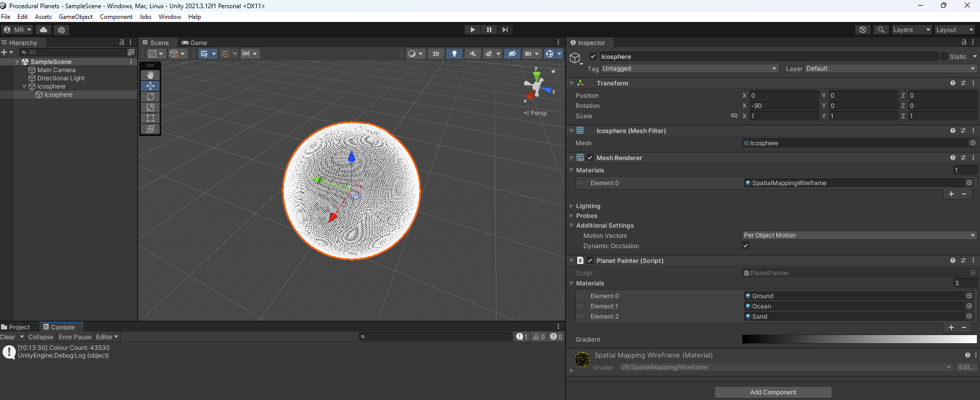
Task: Toggle the Icosphere active checkbox
Action: tap(593, 56)
